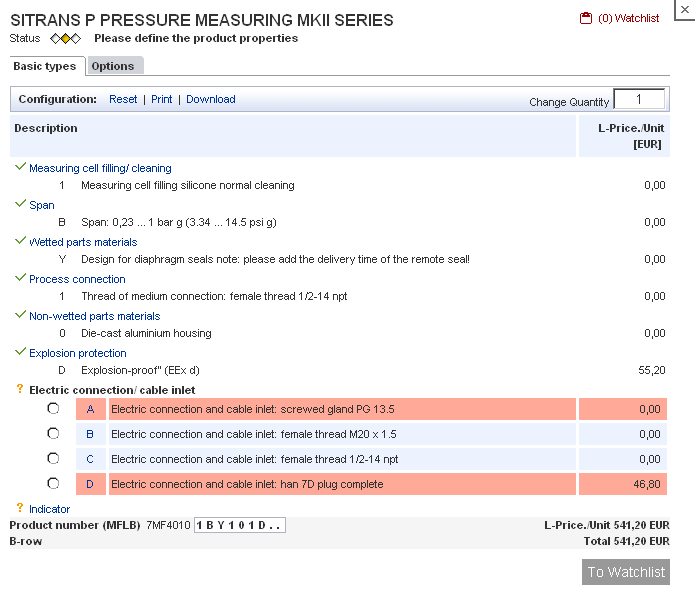Focus the Change Quantity input field
Screen dimensions: 695x595
(639, 99)
